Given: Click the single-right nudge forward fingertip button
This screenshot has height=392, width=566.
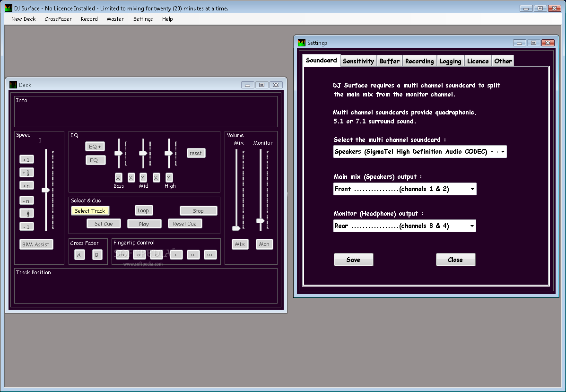Looking at the screenshot, I should pos(176,255).
